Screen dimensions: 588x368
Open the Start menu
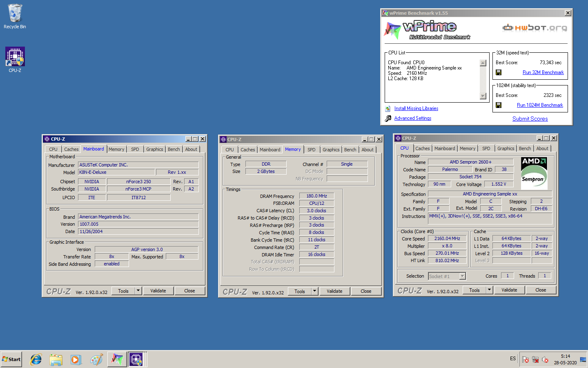point(11,359)
